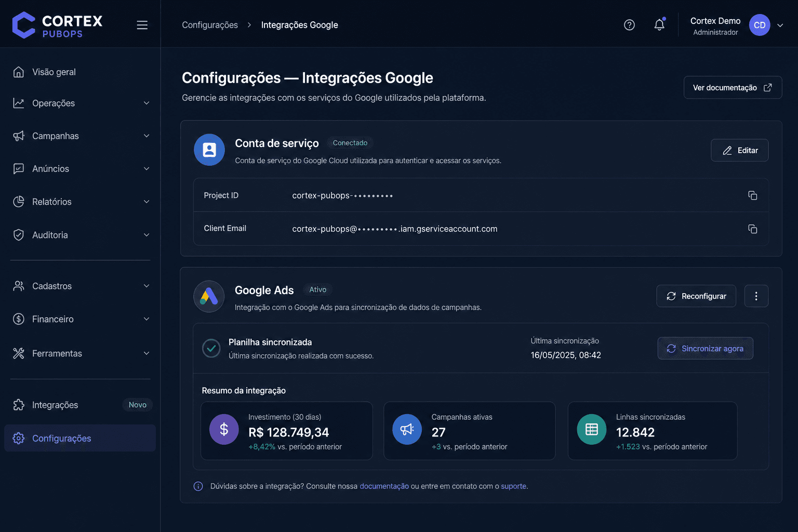
Task: Click the cortex-pubops Project ID text
Action: pos(342,195)
